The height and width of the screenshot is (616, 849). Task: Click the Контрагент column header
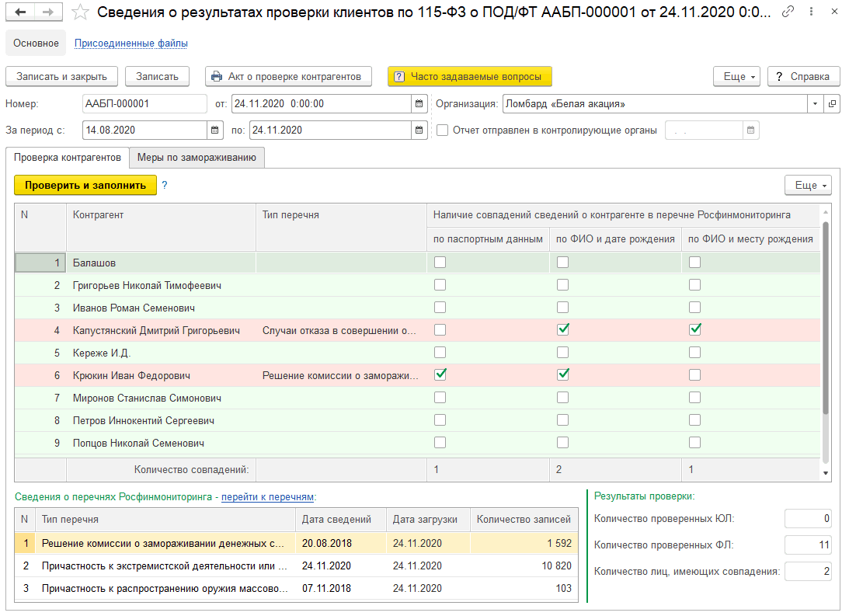161,227
